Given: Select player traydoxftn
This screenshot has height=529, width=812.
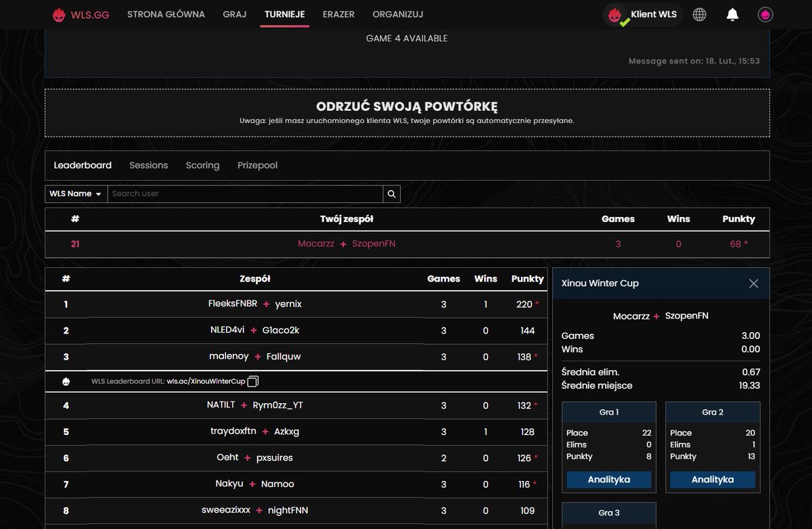Looking at the screenshot, I should [233, 432].
